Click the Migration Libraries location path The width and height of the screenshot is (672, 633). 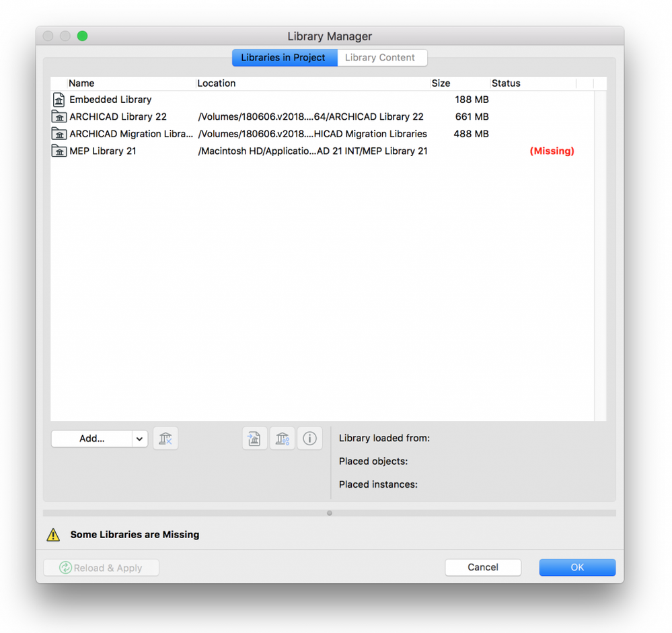[x=312, y=134]
